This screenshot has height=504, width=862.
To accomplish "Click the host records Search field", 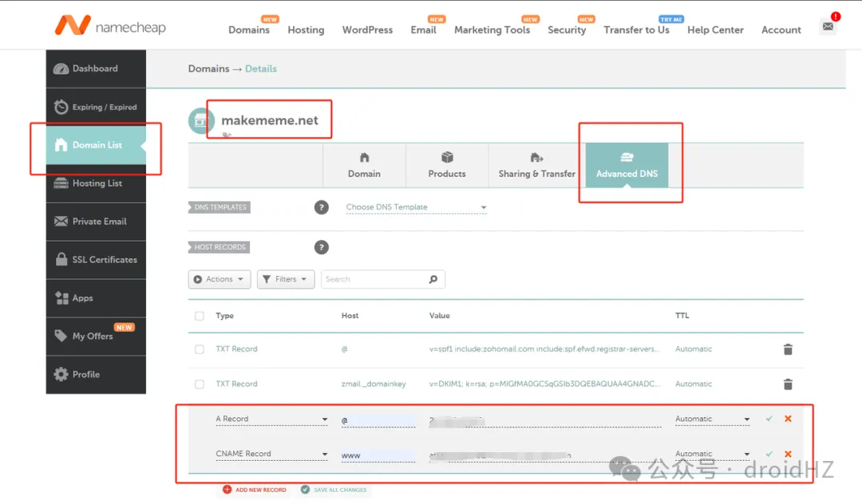I will point(375,279).
